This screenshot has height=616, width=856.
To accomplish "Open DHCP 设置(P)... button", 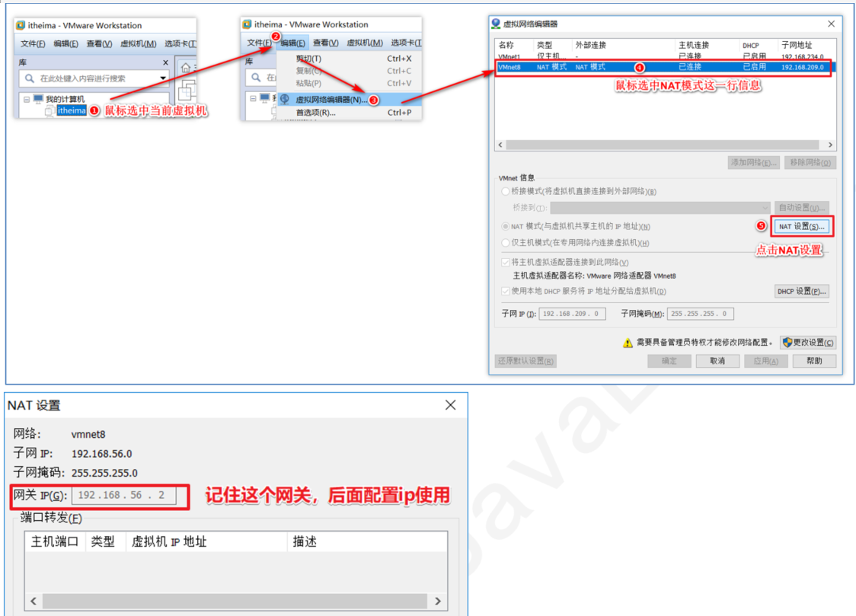I will (x=802, y=292).
